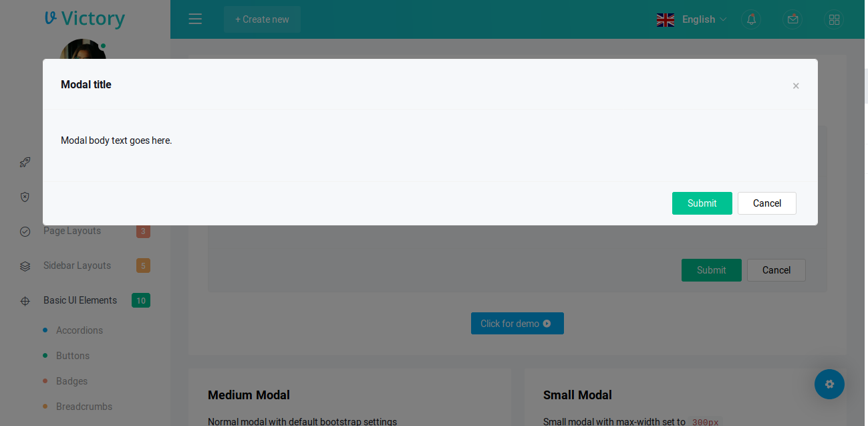The image size is (868, 426).
Task: Collapse the Basic UI Elements menu
Action: click(80, 301)
